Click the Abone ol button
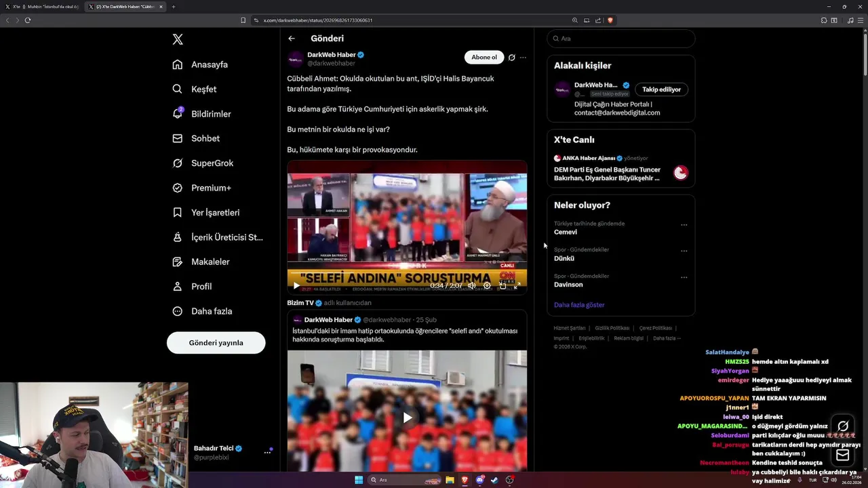The height and width of the screenshot is (488, 868). [x=484, y=58]
